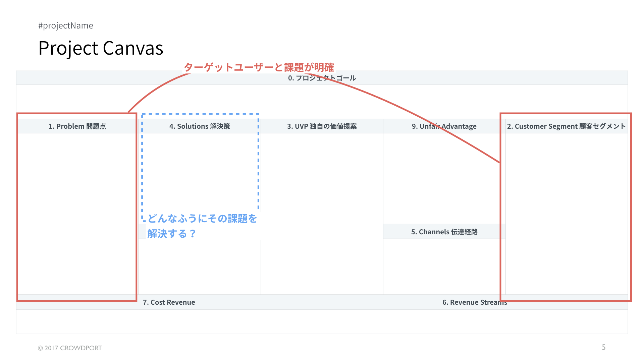Screen dimensions: 644x362
Task: Click the 0. プロジェクトゴール header
Action: (322, 78)
